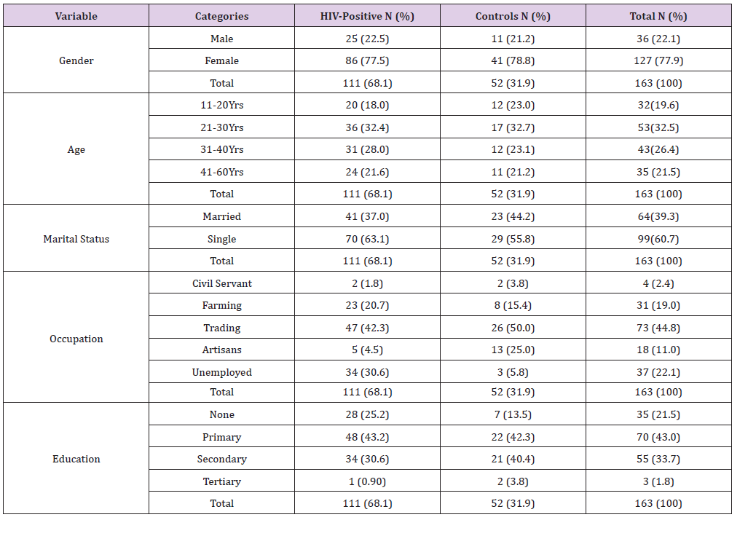Select the Gender variable cell

tap(76, 60)
